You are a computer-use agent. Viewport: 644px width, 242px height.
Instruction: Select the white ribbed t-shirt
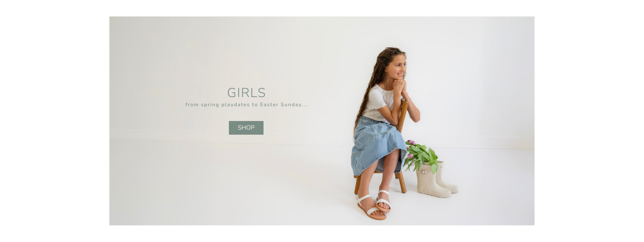point(380,103)
